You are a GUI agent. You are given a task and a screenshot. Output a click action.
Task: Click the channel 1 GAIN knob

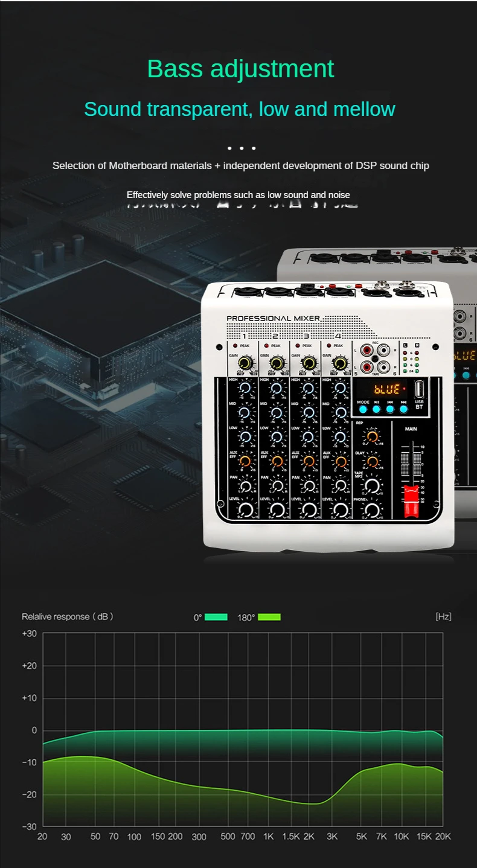(x=246, y=363)
